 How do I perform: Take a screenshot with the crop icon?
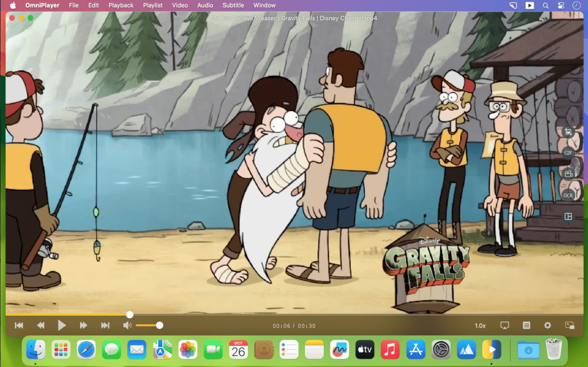568,132
